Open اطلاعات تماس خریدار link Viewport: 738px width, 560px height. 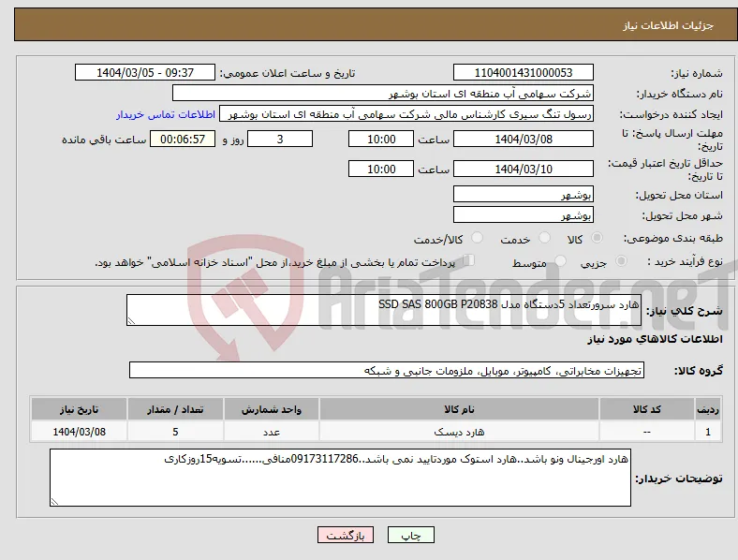click(x=166, y=114)
